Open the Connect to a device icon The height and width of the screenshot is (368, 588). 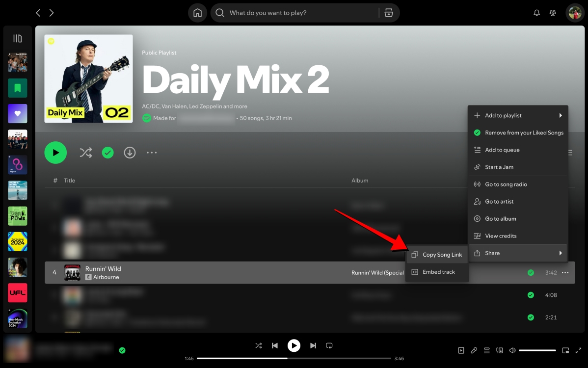click(499, 350)
